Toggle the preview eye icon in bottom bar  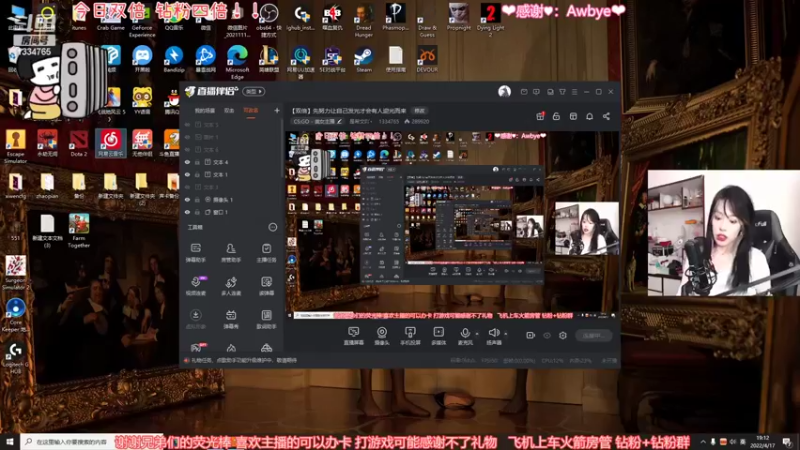547,335
